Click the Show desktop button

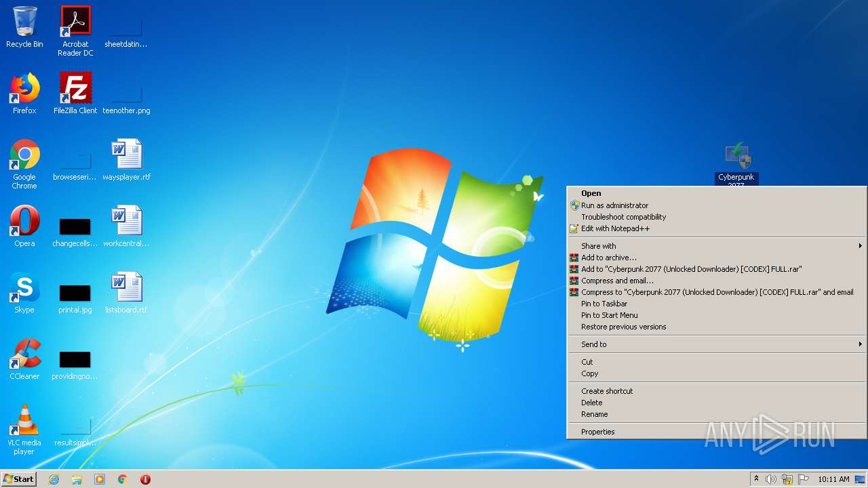point(861,479)
